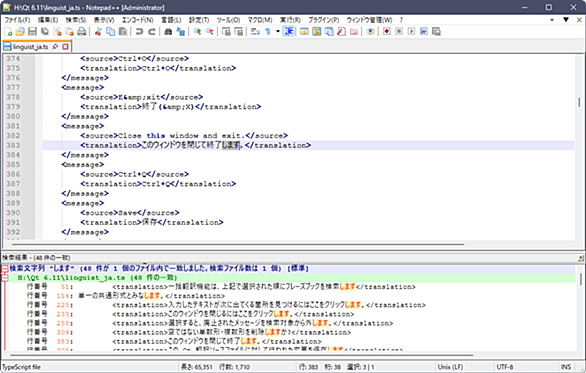This screenshot has width=586, height=373.
Task: Toggle the indent guide toolbar button
Action: click(x=289, y=32)
